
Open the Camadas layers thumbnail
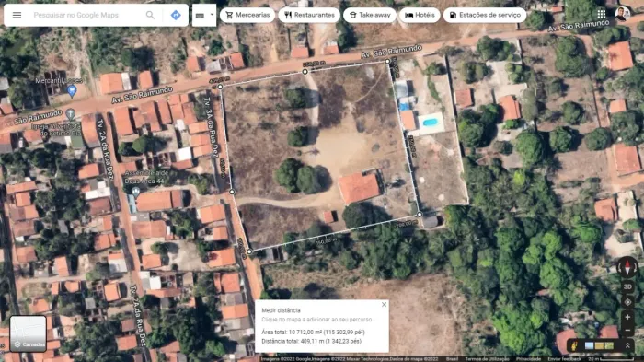coord(28,333)
